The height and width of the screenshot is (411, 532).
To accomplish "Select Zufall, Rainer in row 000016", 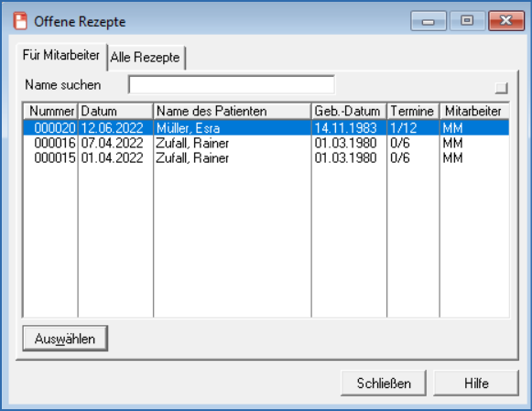I will [x=192, y=143].
